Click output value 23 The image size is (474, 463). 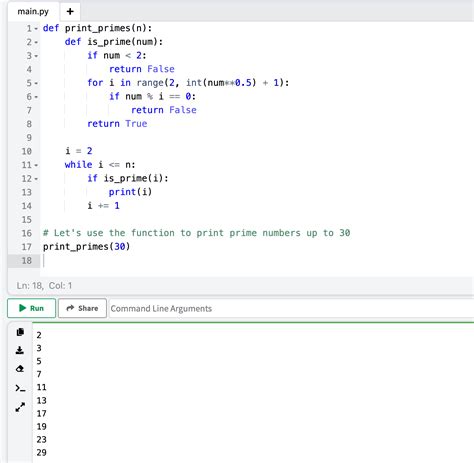pos(42,440)
